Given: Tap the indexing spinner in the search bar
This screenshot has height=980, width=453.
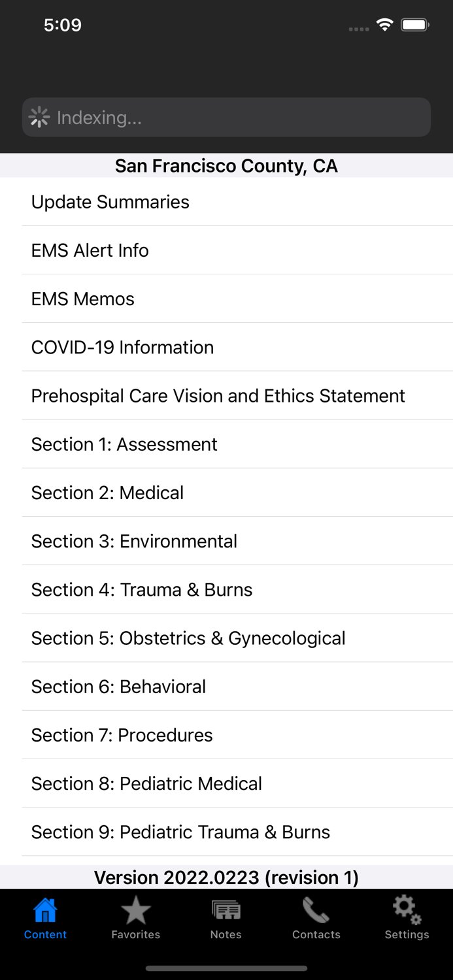Looking at the screenshot, I should tap(40, 117).
